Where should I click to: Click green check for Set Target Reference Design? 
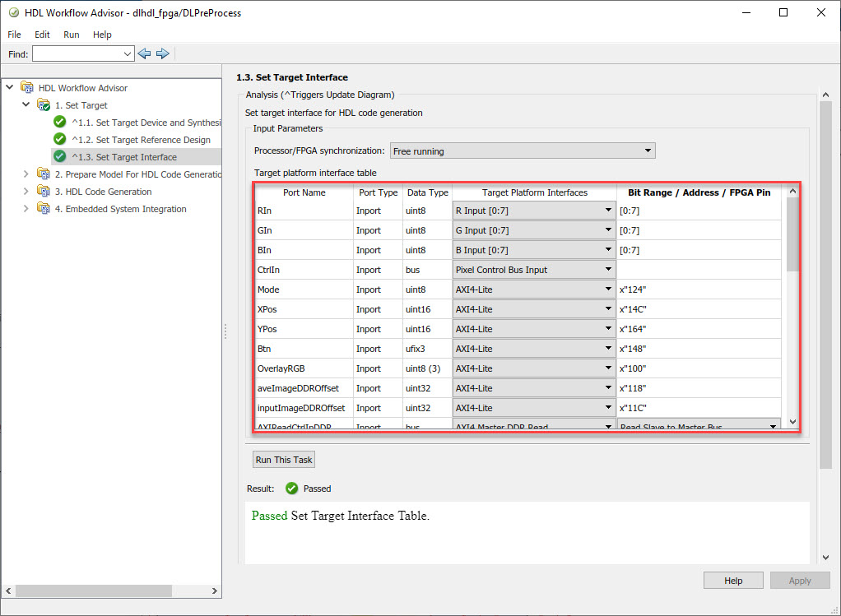coord(59,139)
